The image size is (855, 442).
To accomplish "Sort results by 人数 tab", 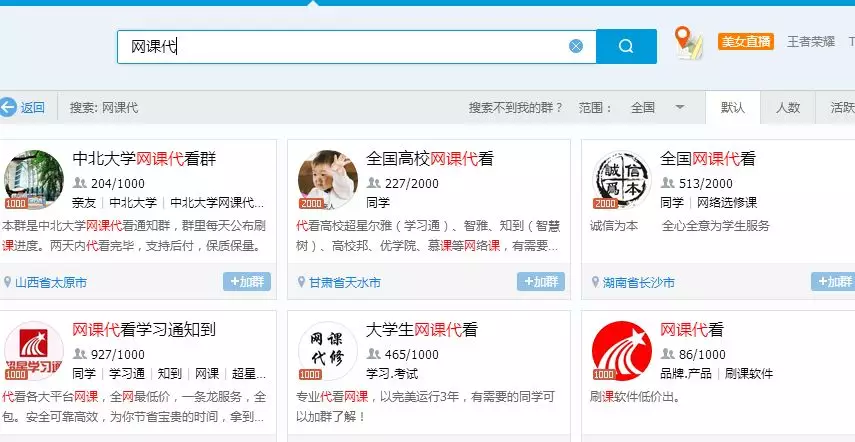I will coord(788,107).
